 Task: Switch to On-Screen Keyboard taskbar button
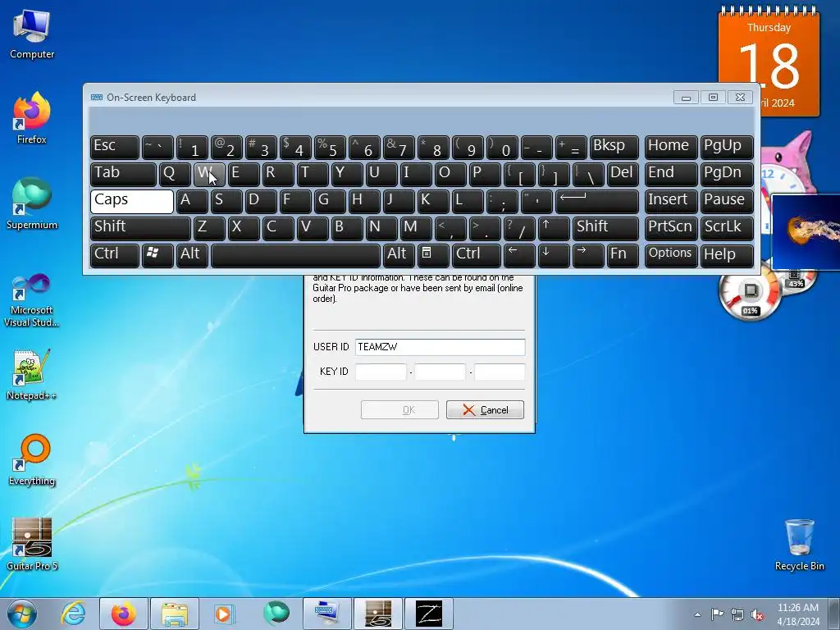tap(326, 614)
